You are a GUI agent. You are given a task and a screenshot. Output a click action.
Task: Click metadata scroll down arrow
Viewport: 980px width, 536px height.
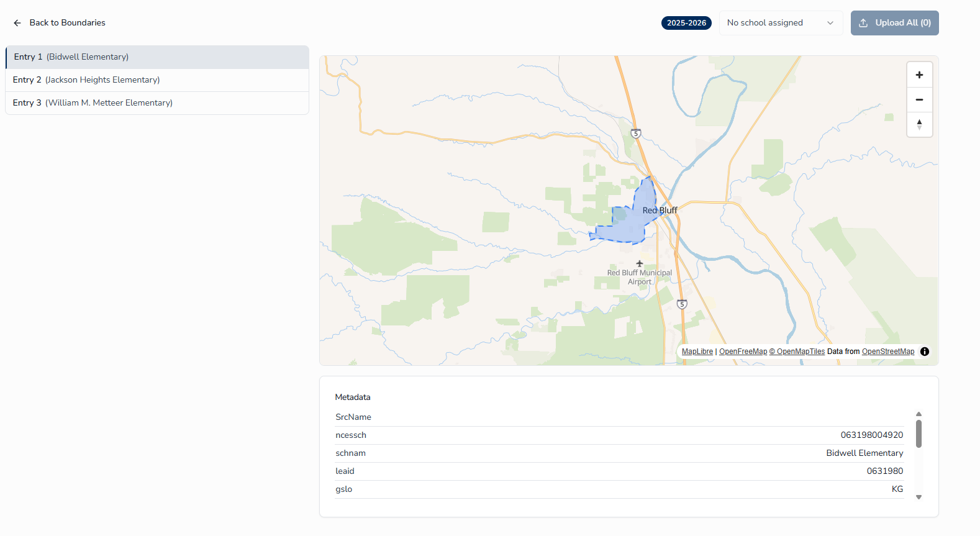click(x=919, y=497)
